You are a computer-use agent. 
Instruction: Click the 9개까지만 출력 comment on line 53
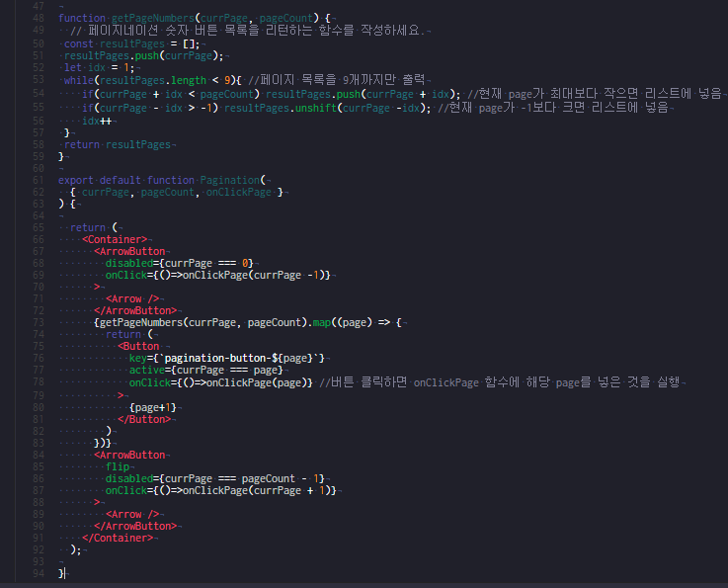click(383, 80)
